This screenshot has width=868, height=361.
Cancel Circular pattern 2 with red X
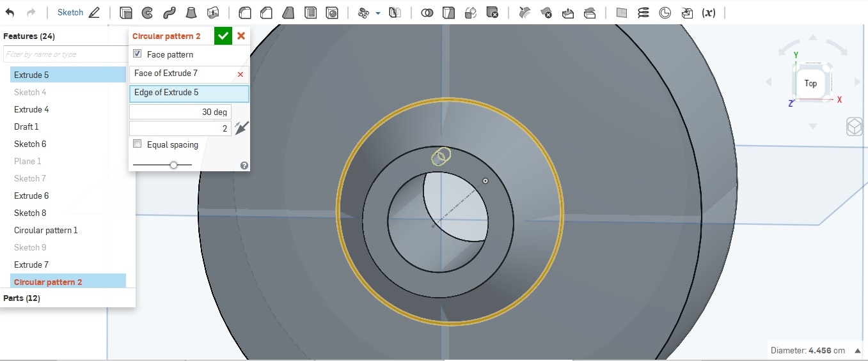click(x=241, y=36)
